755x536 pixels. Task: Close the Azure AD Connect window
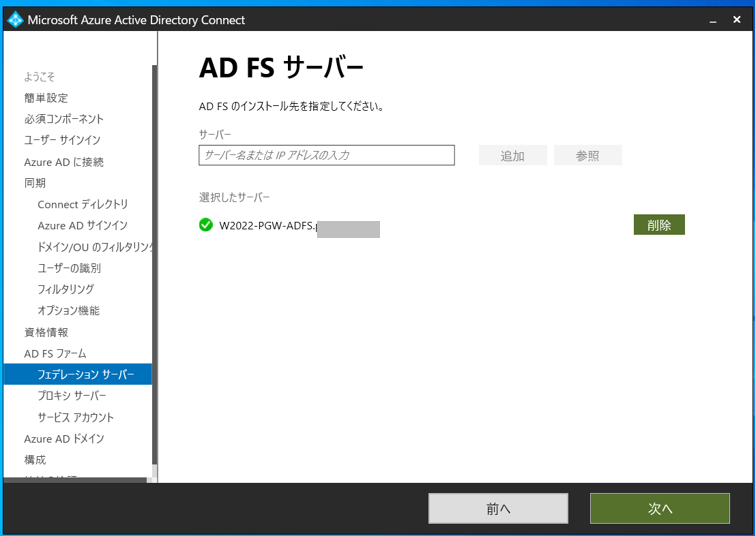pos(737,20)
